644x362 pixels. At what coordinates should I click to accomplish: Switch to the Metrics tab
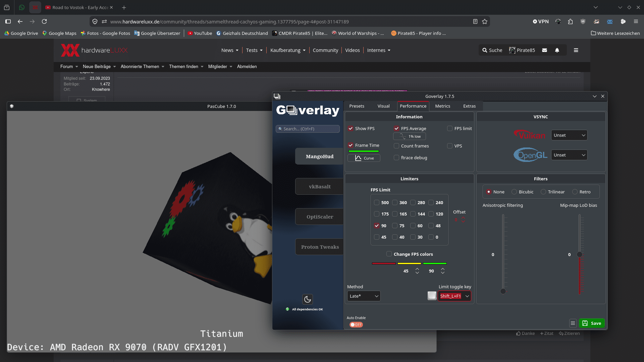tap(442, 106)
